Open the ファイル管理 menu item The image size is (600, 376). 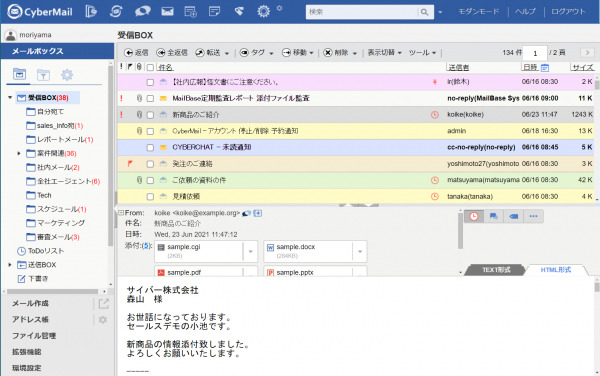[34, 336]
